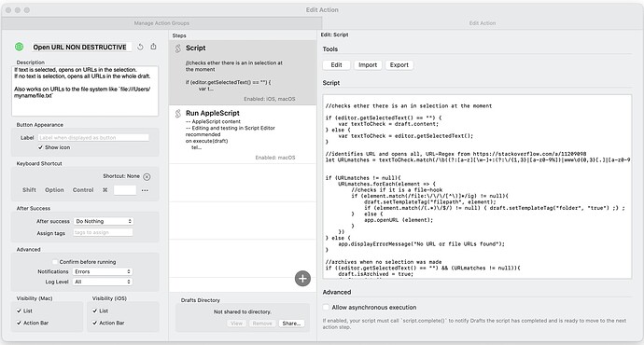Click inside the script code editor

(477, 186)
